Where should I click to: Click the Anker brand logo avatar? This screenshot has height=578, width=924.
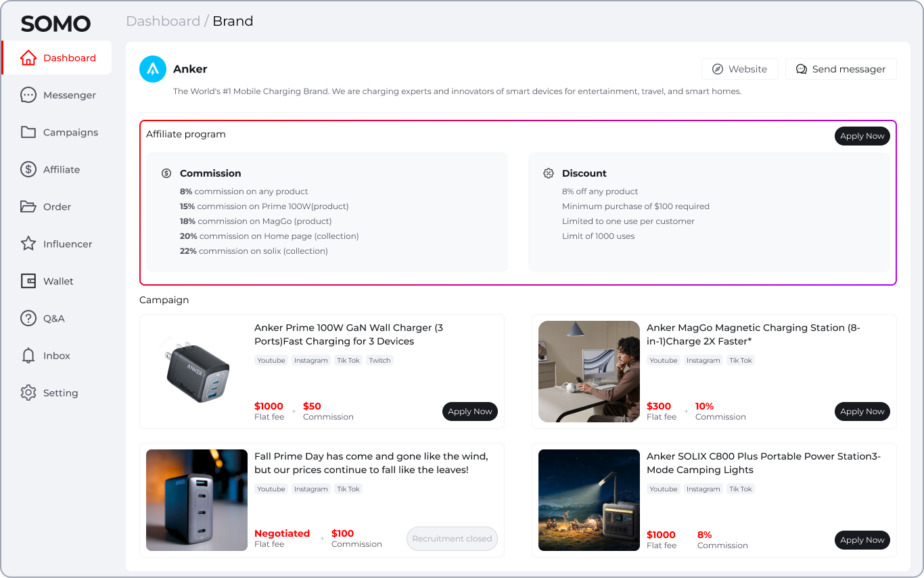coord(153,69)
